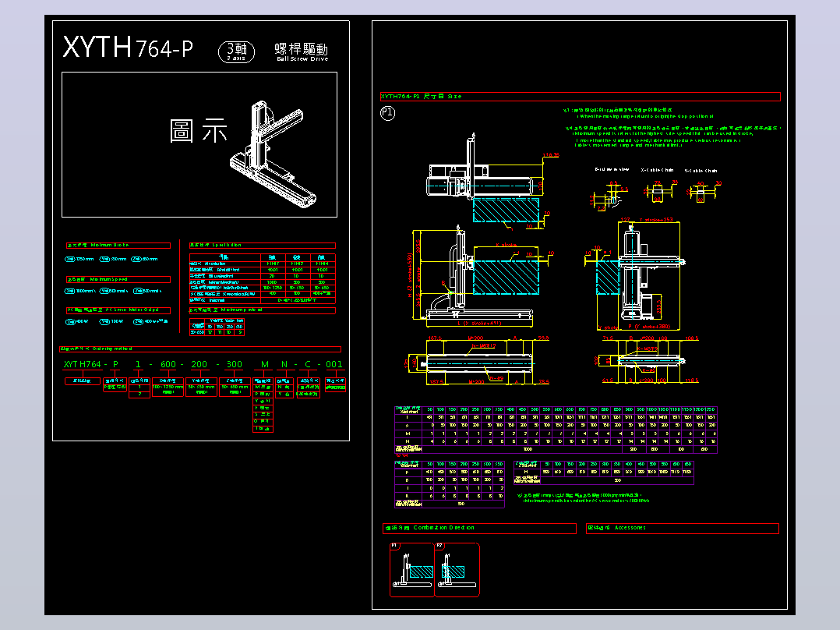The height and width of the screenshot is (630, 840).
Task: Click the AC Servo Motor Output header
Action: (118, 310)
